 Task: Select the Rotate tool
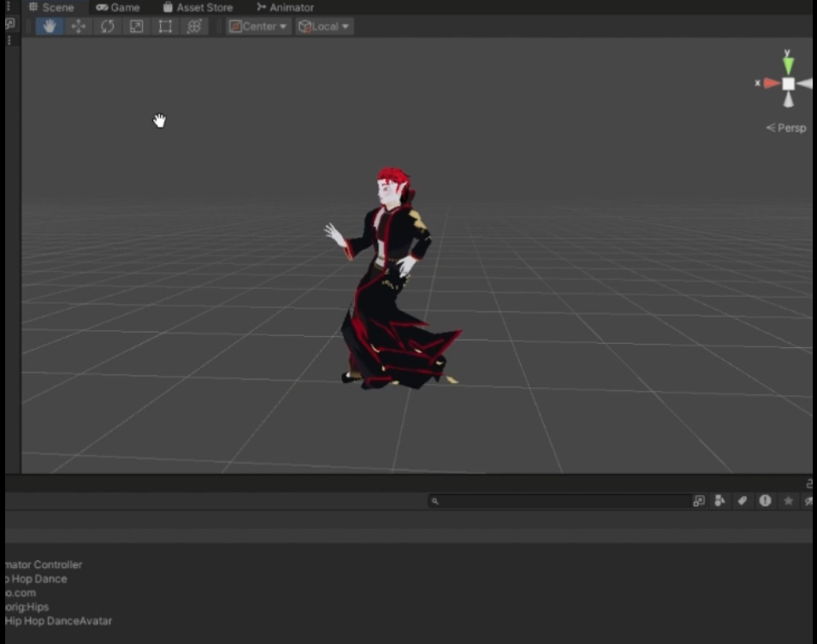tap(107, 26)
